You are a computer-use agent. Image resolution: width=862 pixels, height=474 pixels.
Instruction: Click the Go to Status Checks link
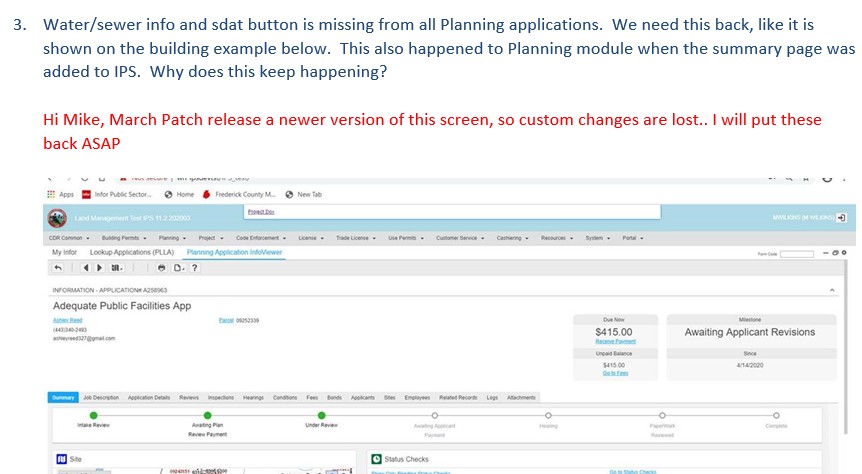click(x=633, y=472)
